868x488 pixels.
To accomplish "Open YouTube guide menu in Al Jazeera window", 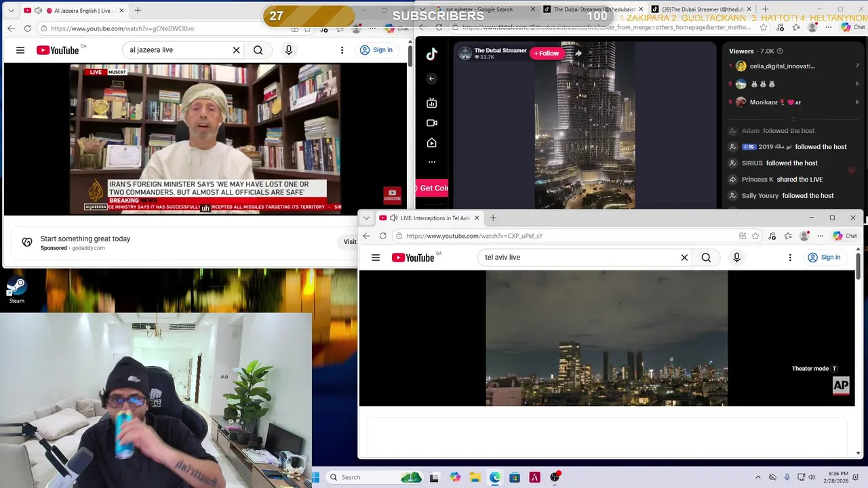I will [x=20, y=50].
